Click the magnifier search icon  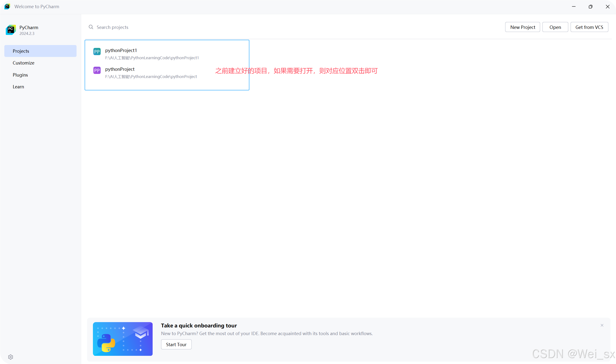click(91, 27)
